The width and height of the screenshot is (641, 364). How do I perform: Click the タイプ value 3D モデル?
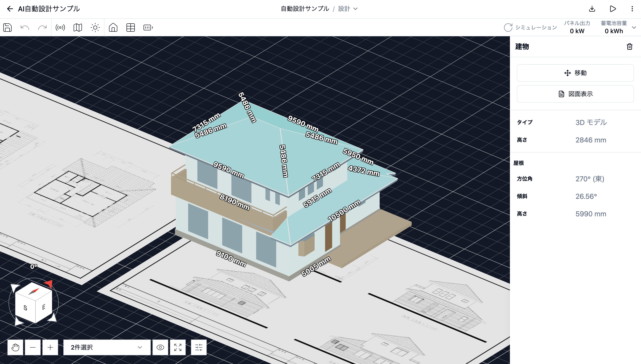(591, 123)
